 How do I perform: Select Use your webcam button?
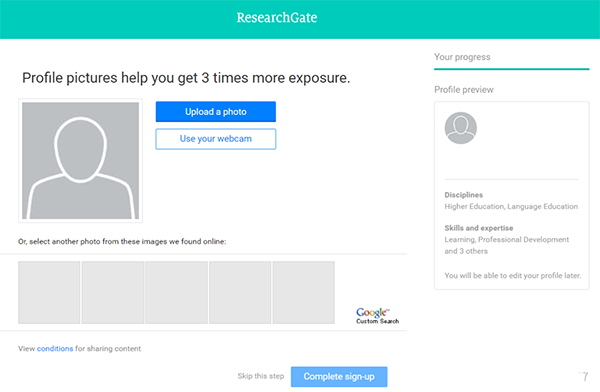point(216,139)
